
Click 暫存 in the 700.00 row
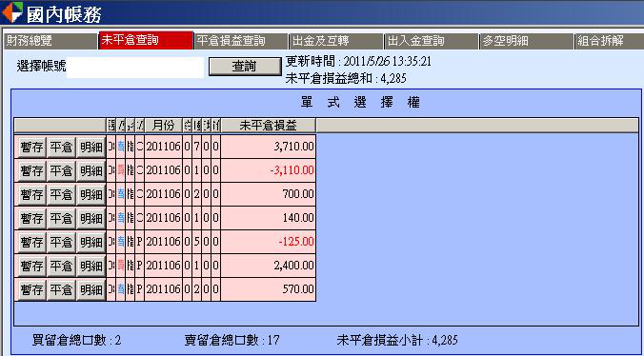click(32, 194)
